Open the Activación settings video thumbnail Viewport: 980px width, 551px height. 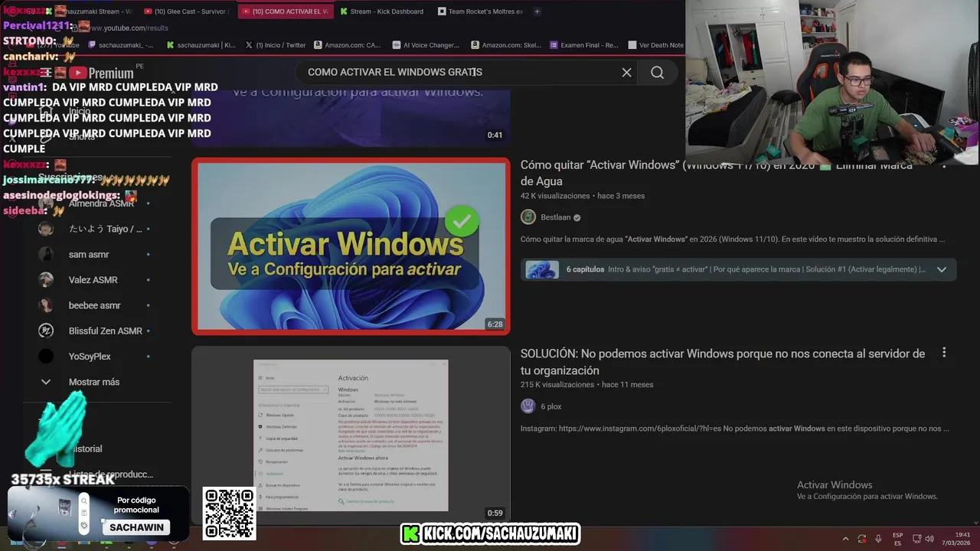[x=351, y=435]
